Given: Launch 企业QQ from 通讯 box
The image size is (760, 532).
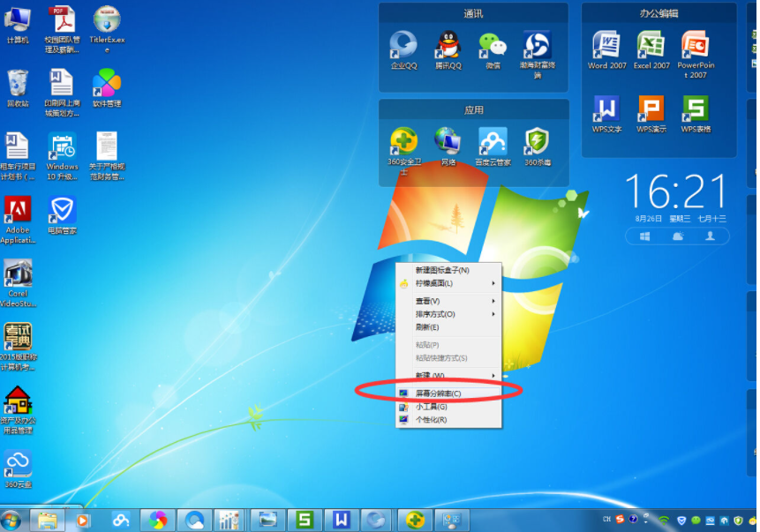Looking at the screenshot, I should pos(403,50).
